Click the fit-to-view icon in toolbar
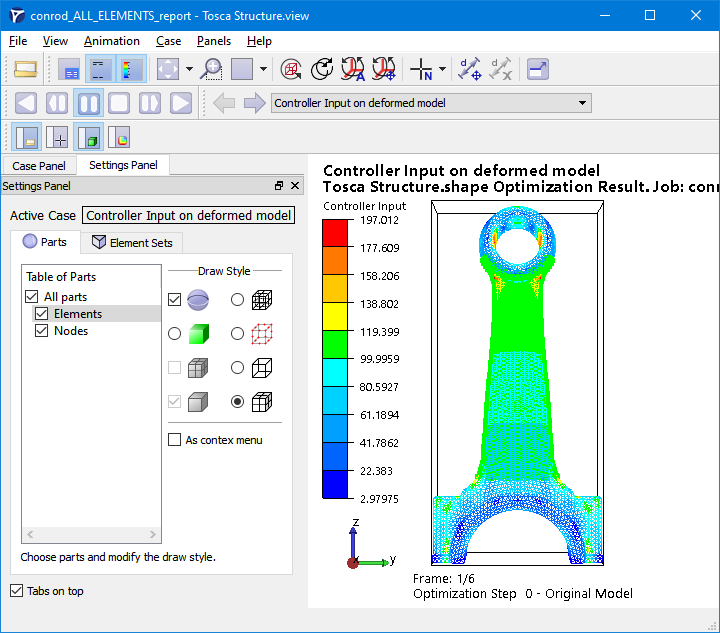 click(168, 69)
